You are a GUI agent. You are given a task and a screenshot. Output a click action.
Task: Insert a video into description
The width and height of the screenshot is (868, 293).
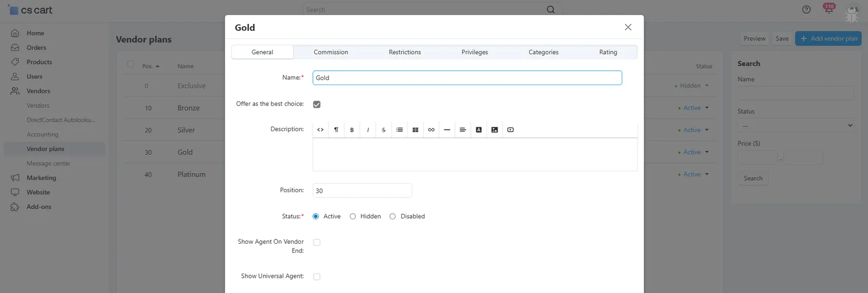click(510, 130)
